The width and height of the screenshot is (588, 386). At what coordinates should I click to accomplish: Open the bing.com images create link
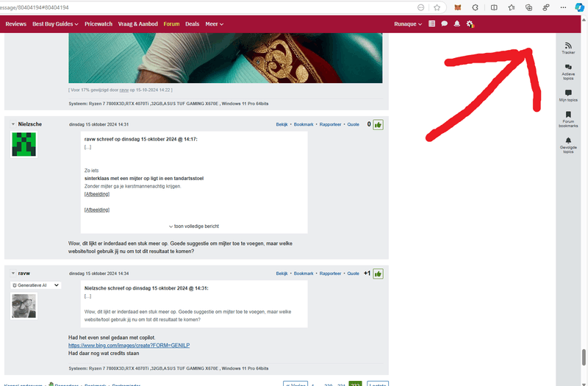click(129, 345)
